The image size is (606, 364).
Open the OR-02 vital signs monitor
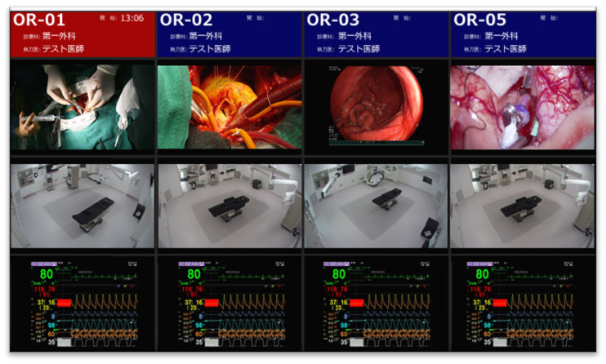(231, 304)
